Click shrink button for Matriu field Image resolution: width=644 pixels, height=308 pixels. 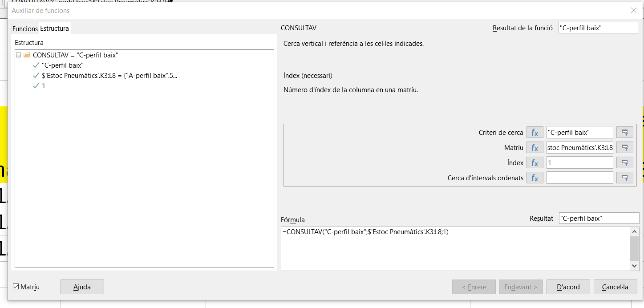(x=625, y=147)
